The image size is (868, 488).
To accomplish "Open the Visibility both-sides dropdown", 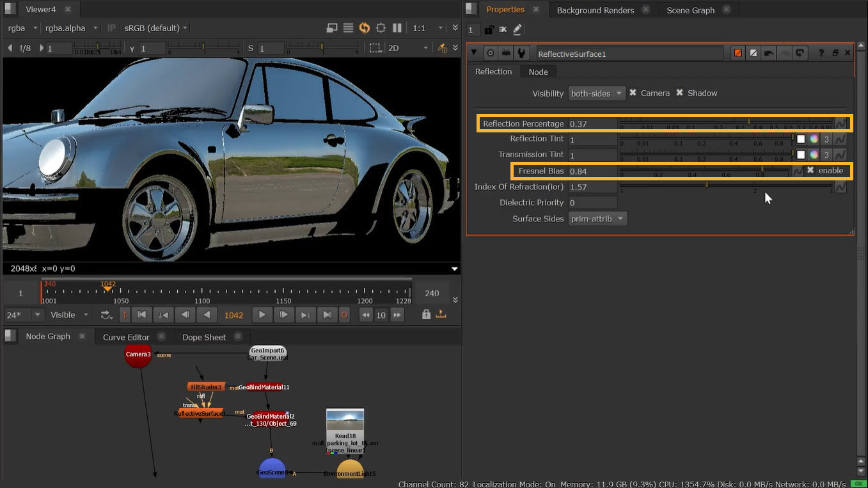I will pos(596,93).
